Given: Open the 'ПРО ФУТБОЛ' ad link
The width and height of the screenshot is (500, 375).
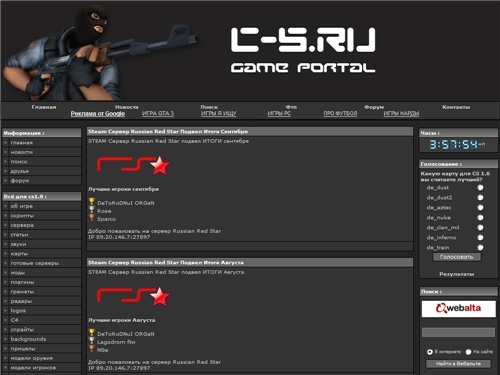Looking at the screenshot, I should click(340, 114).
